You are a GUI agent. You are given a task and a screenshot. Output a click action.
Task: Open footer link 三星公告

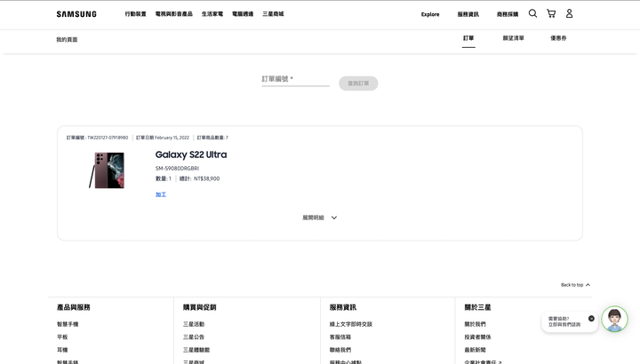[x=194, y=337]
